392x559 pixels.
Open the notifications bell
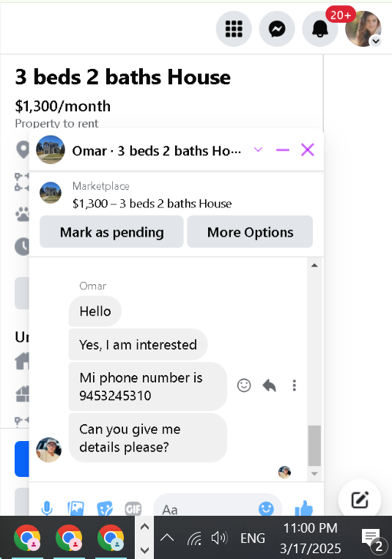320,29
